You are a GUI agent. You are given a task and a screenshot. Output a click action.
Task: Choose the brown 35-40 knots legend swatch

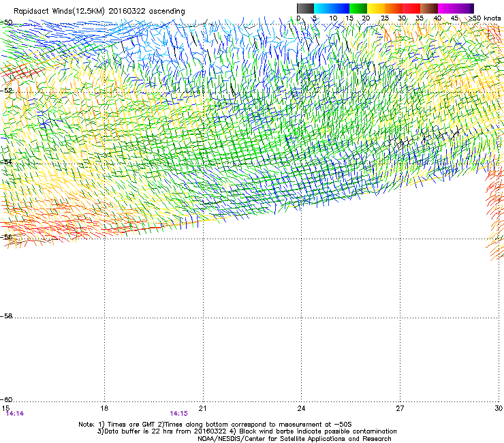point(429,8)
